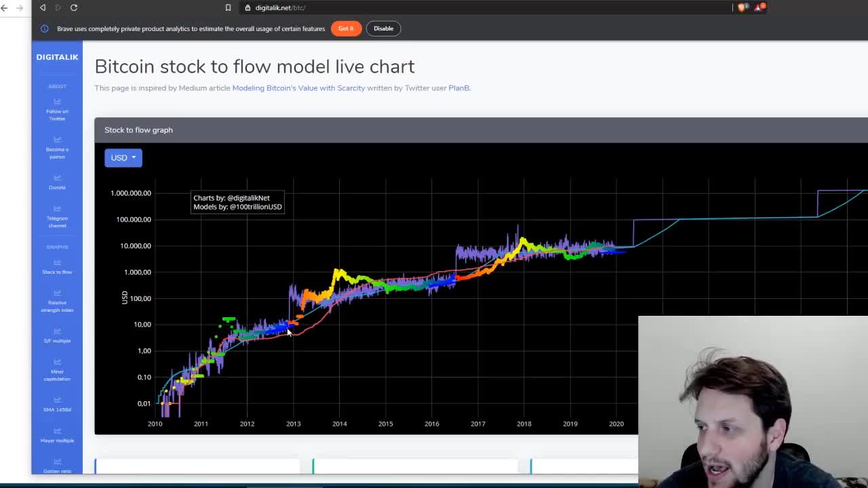Click the Donate sidebar icon

click(57, 178)
